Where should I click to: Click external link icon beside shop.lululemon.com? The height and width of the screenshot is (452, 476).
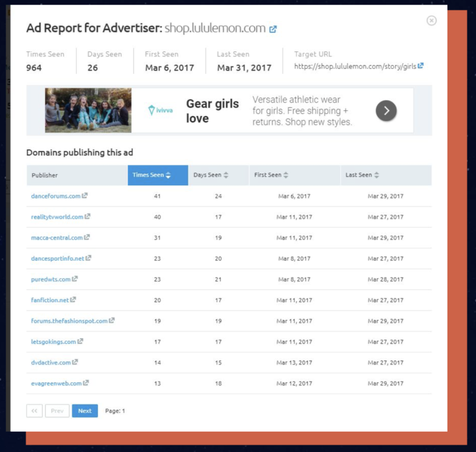point(273,28)
